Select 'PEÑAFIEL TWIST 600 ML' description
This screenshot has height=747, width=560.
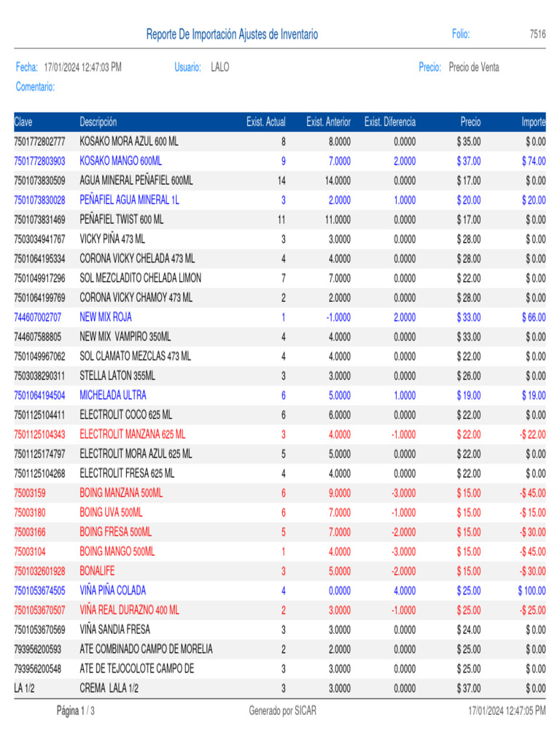pos(122,220)
